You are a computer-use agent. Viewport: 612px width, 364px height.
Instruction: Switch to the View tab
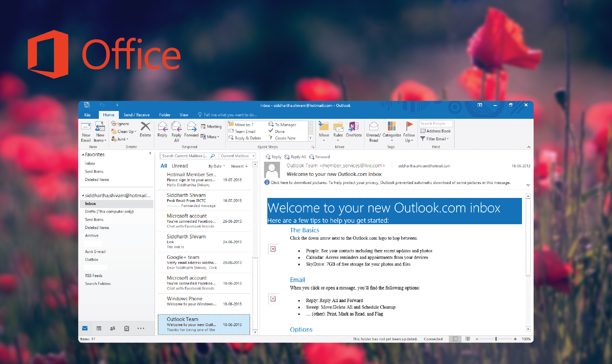[x=184, y=115]
